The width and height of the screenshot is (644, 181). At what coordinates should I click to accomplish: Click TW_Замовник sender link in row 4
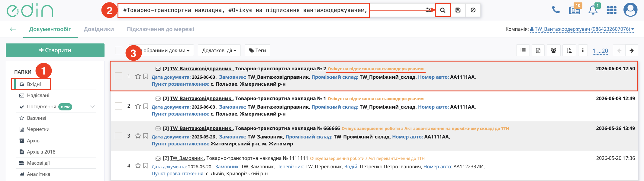click(x=186, y=158)
